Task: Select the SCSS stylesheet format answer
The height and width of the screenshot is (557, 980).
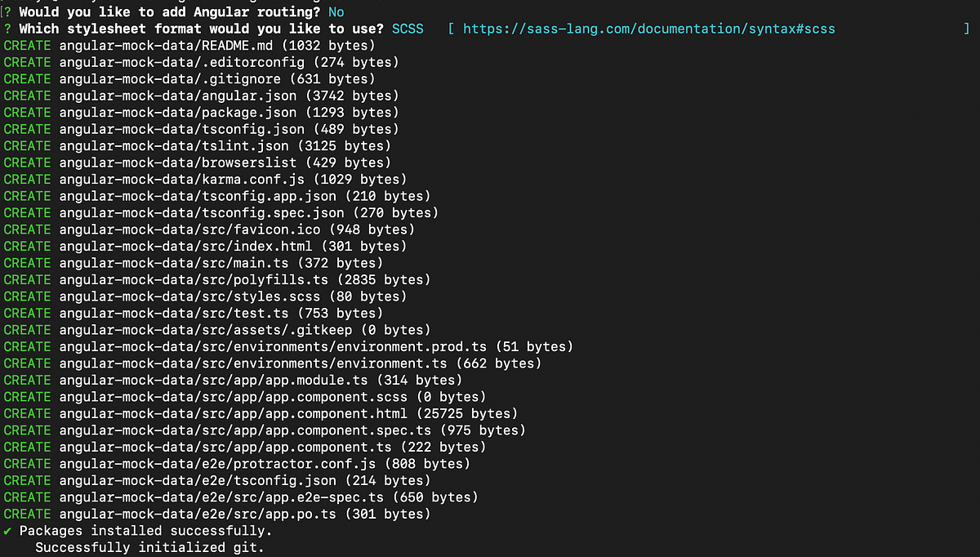Action: pyautogui.click(x=408, y=29)
